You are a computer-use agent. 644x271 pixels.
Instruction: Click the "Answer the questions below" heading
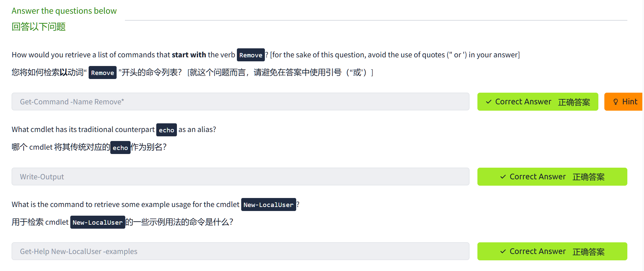click(64, 11)
